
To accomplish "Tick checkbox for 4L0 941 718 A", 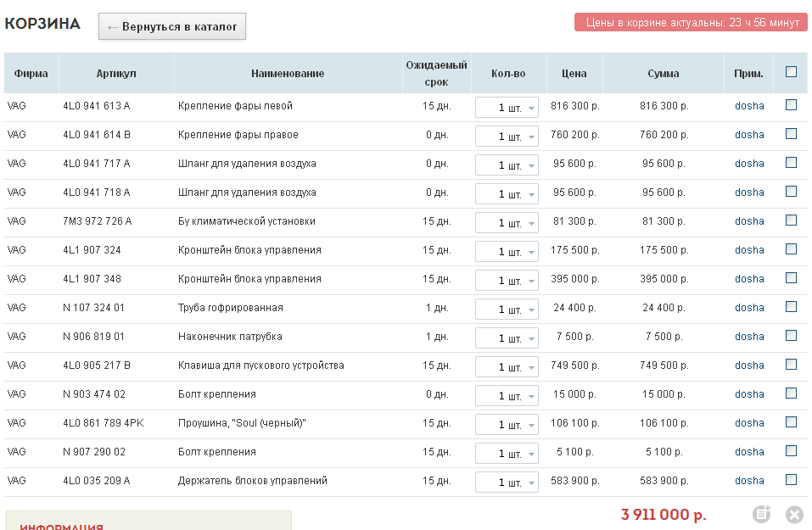I will point(791,192).
